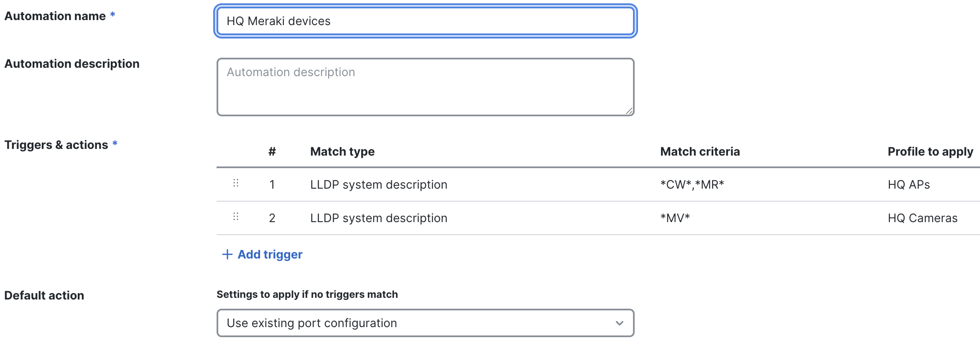This screenshot has height=343, width=980.
Task: Click the dropdown chevron on the default action selector
Action: pos(619,323)
